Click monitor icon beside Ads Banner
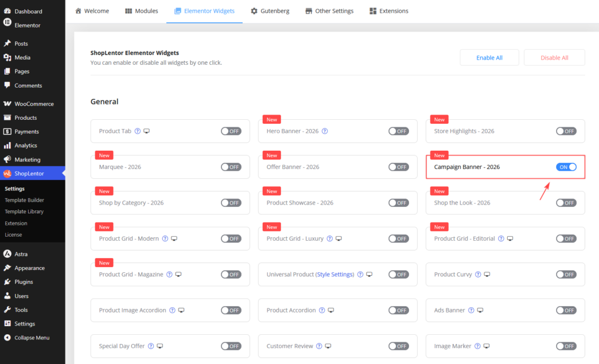Screen dimensions: 599x364 480,310
